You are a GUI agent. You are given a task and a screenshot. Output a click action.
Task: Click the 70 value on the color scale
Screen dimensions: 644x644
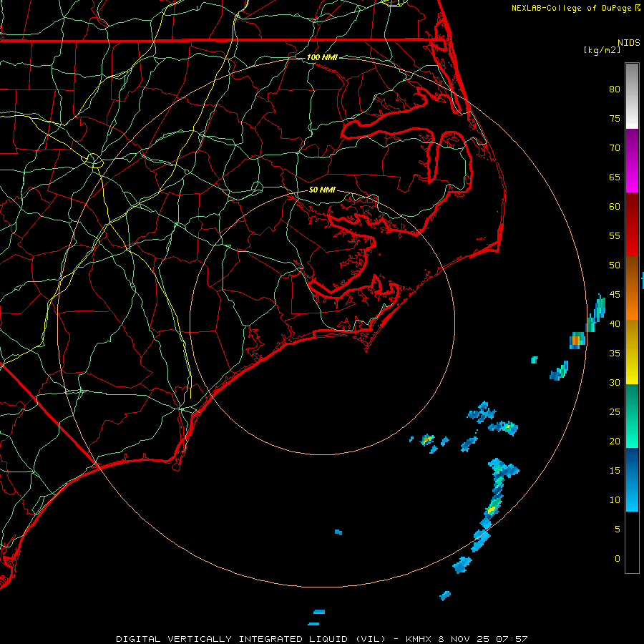(615, 148)
